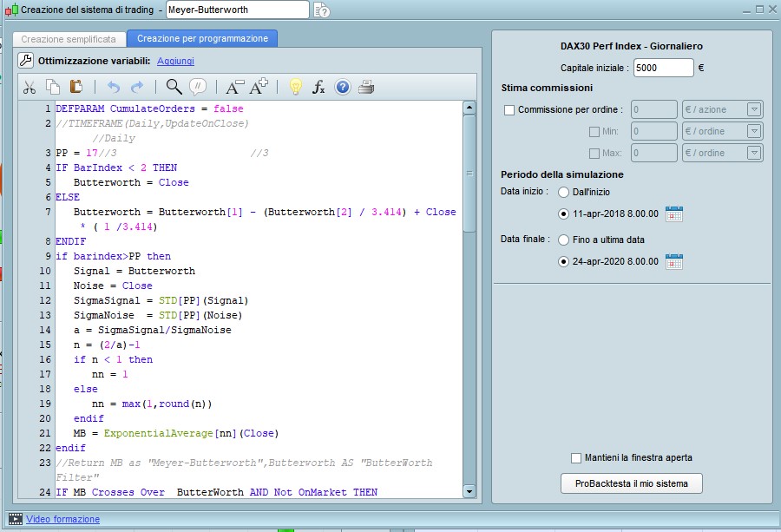Select the Dall'inizio start date option
Image resolution: width=781 pixels, height=532 pixels.
pos(564,192)
